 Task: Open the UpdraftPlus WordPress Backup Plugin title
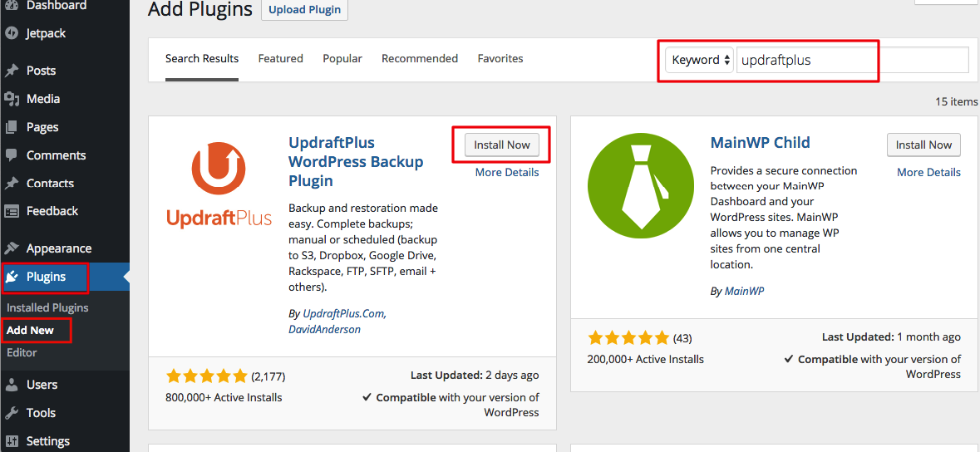356,161
